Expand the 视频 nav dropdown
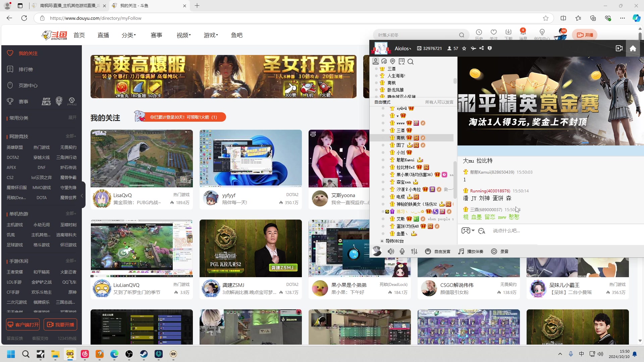 [x=183, y=35]
